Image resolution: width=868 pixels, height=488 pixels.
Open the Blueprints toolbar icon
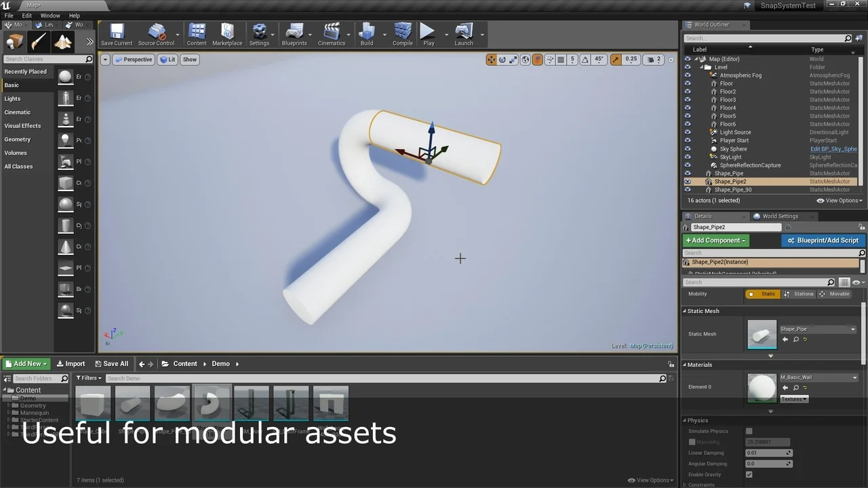point(294,34)
